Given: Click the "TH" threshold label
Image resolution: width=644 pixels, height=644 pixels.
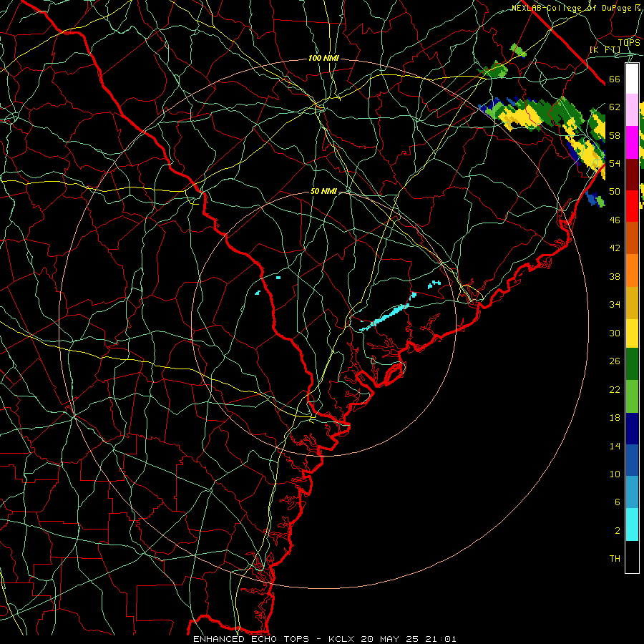Looking at the screenshot, I should [x=615, y=559].
